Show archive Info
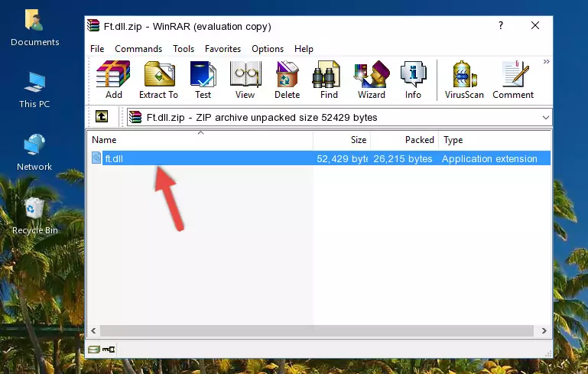The image size is (588, 374). coord(413,80)
